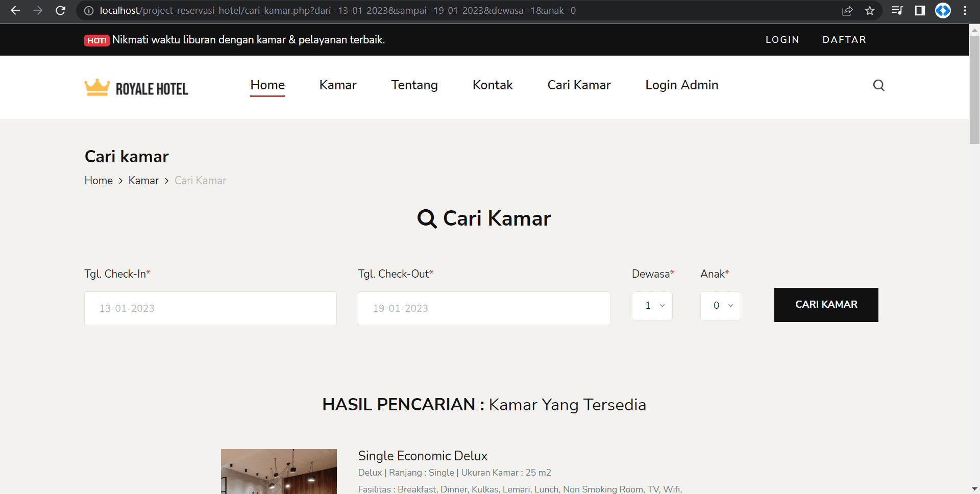View site information icon in address bar

pos(89,11)
